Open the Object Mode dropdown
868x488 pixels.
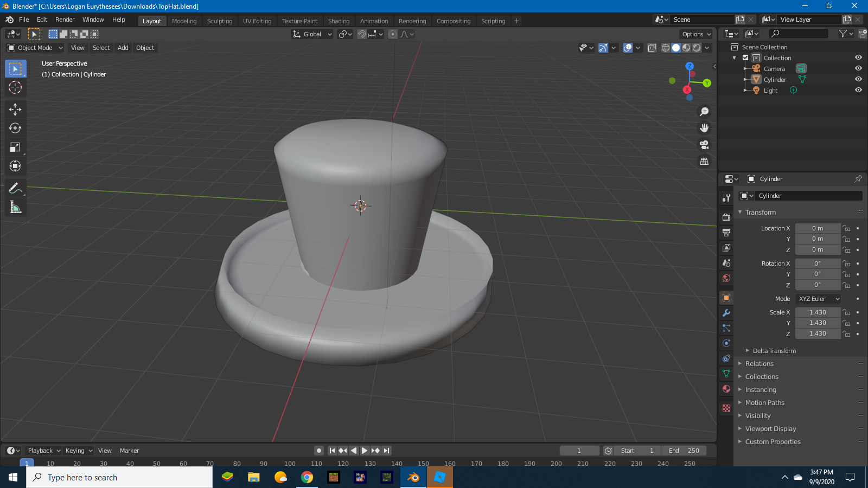pyautogui.click(x=35, y=48)
